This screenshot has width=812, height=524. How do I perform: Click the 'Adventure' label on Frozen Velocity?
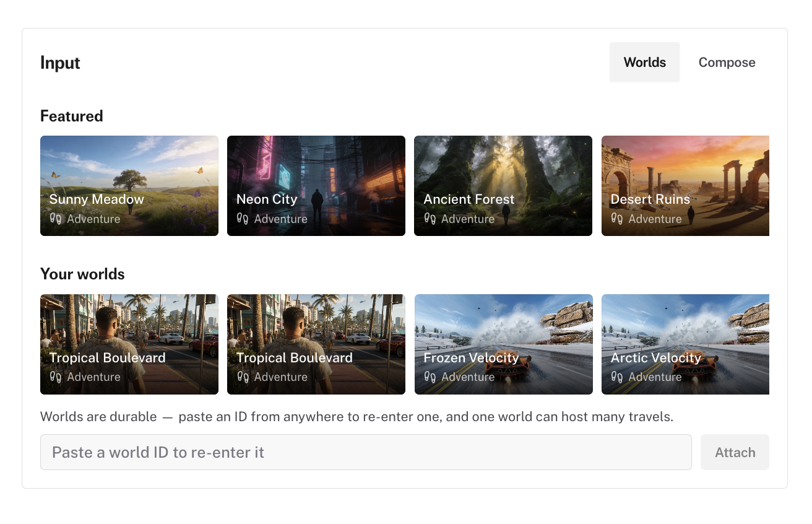click(x=467, y=377)
